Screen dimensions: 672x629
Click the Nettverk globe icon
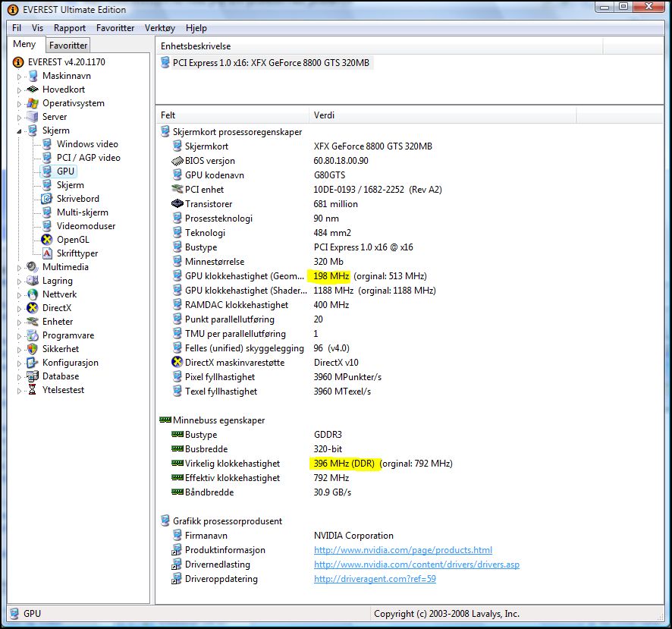pos(33,294)
